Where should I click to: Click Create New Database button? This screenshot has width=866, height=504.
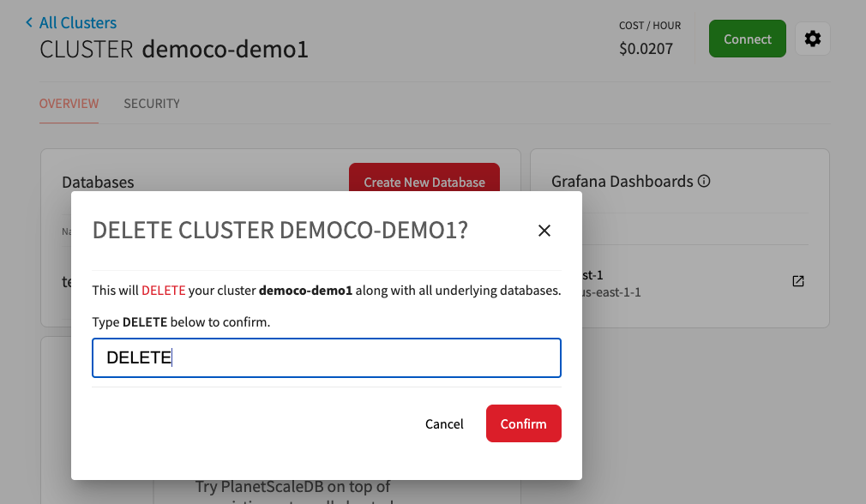pos(424,177)
